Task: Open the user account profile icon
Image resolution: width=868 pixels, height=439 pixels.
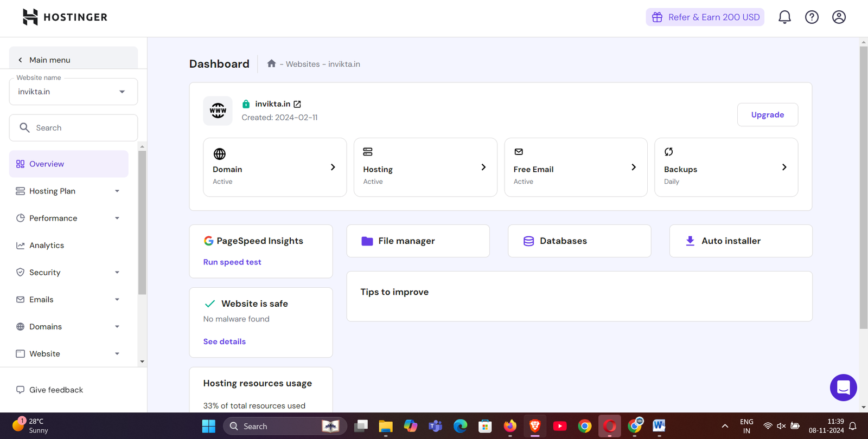Action: point(839,17)
